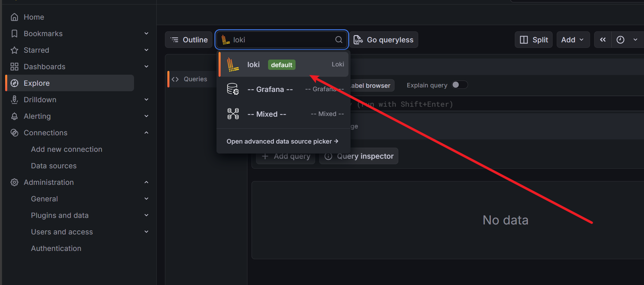Open the Add dropdown menu
Screen dimensions: 644x285
[x=573, y=40]
